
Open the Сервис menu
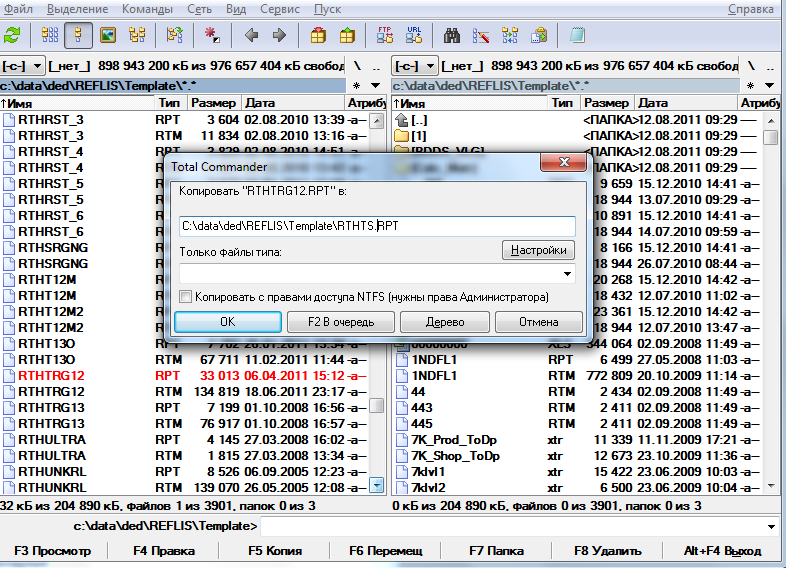[x=280, y=9]
